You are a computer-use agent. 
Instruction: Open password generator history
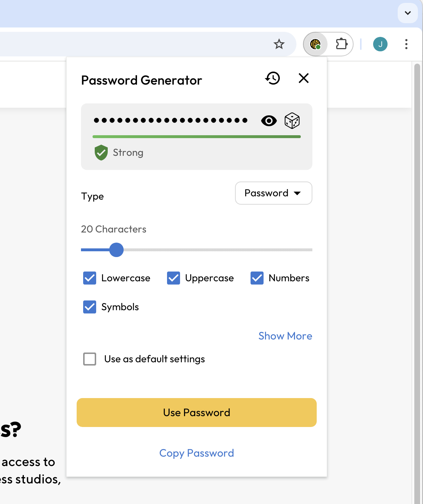pyautogui.click(x=273, y=78)
